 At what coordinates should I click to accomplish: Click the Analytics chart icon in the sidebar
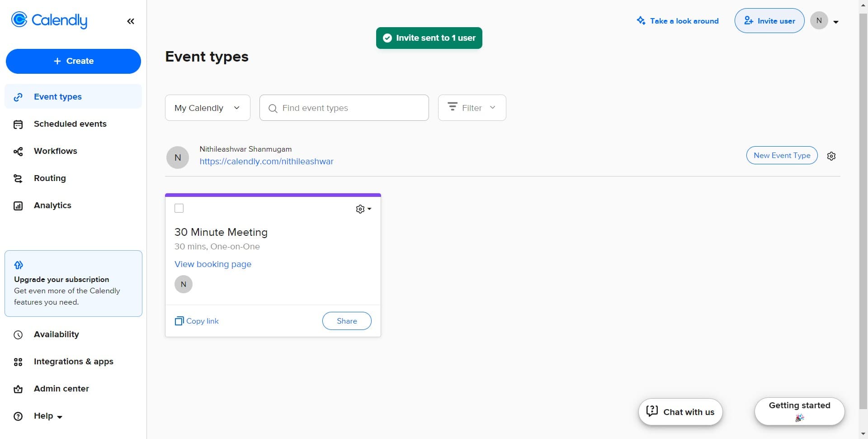18,206
